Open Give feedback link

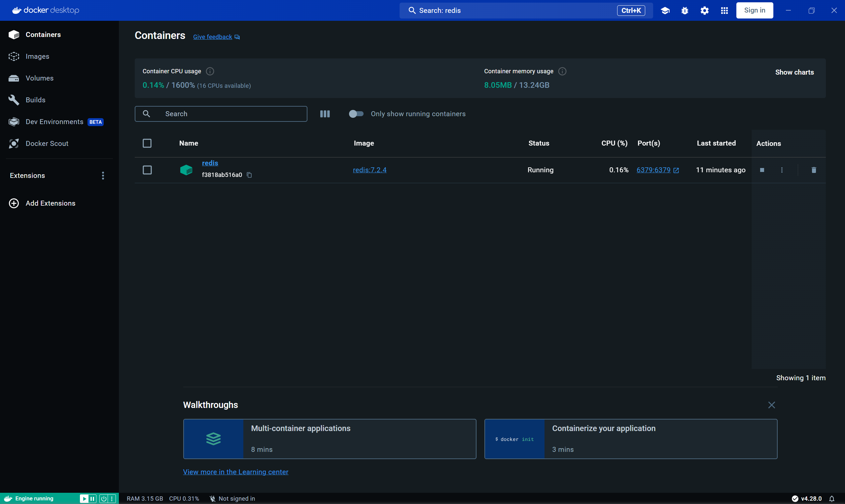pyautogui.click(x=216, y=37)
